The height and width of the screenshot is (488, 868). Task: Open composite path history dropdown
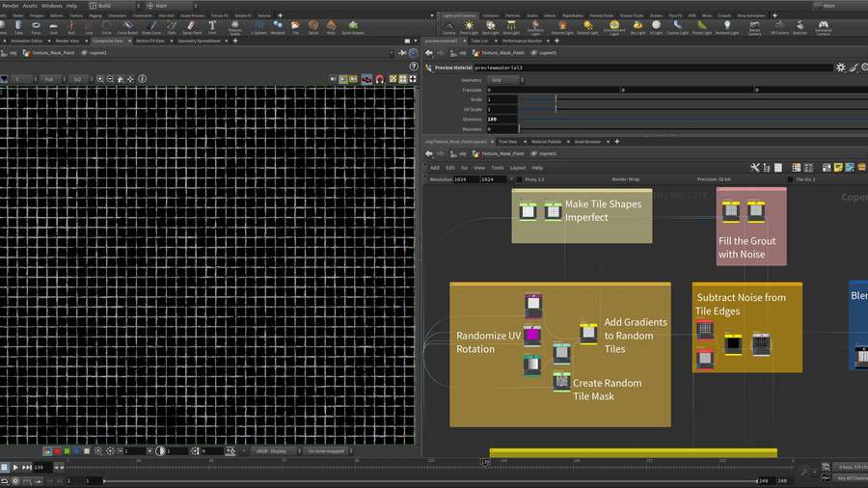(392, 53)
